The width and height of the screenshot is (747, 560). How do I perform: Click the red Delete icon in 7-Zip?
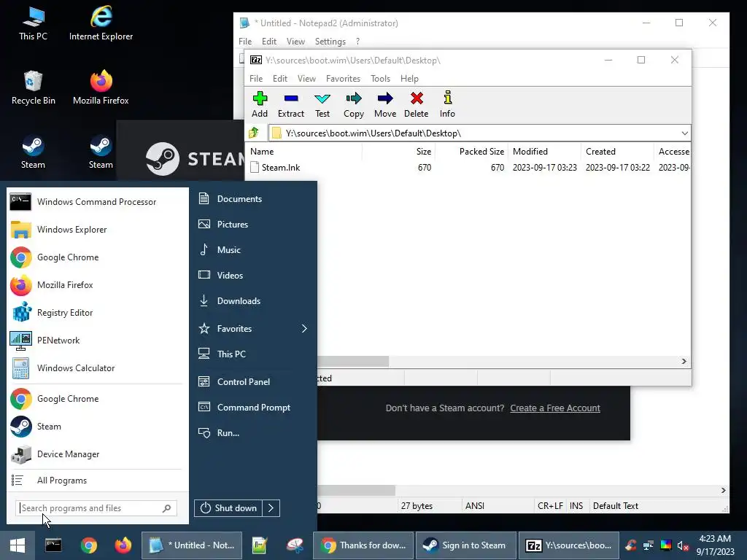tap(417, 104)
